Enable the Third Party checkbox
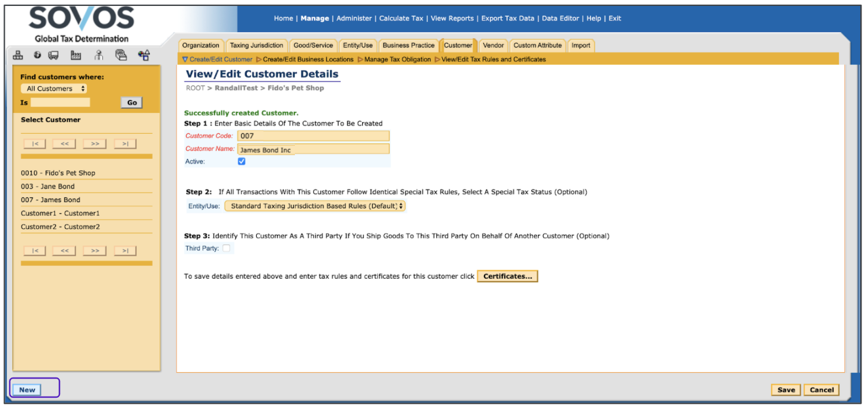 tap(227, 248)
